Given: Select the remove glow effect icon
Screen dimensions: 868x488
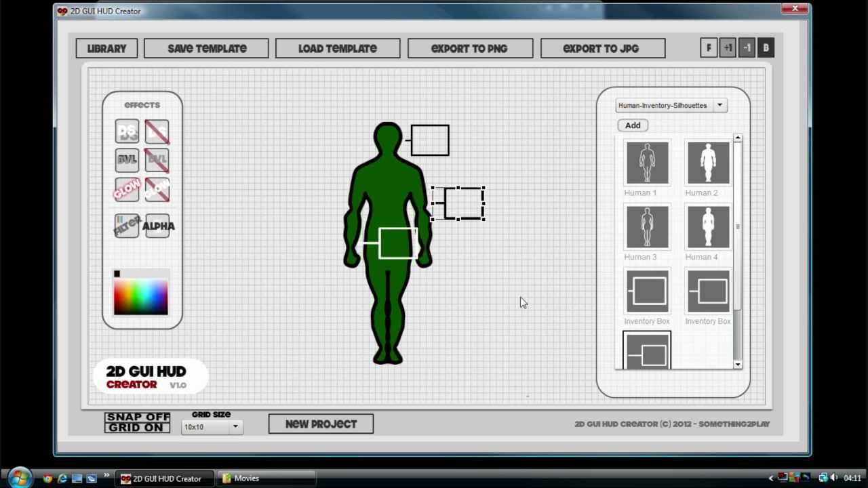Looking at the screenshot, I should click(x=157, y=190).
